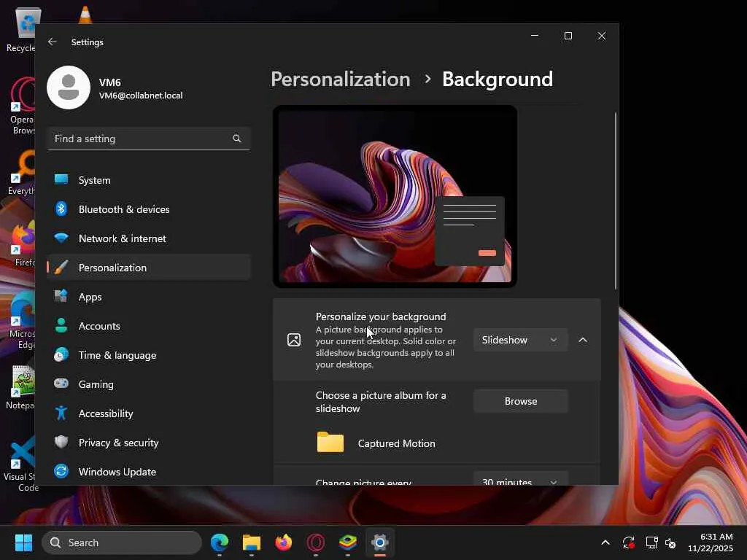Click the back arrow in Settings
This screenshot has height=560, width=747.
(x=53, y=42)
